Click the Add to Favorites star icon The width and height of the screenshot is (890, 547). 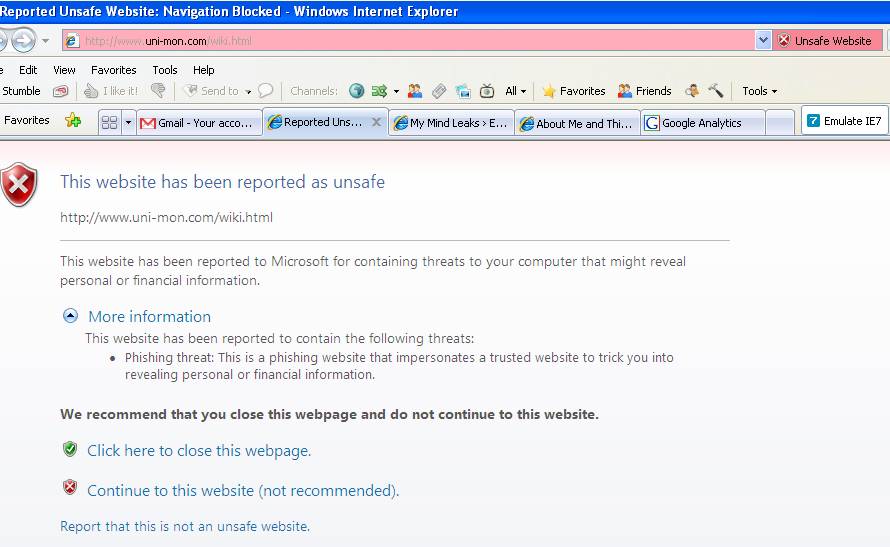point(73,120)
